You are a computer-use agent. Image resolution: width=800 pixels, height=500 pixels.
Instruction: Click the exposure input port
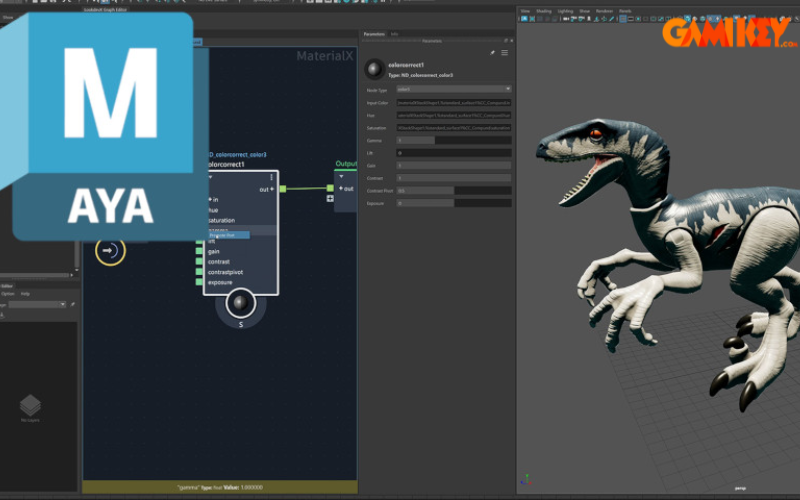199,282
